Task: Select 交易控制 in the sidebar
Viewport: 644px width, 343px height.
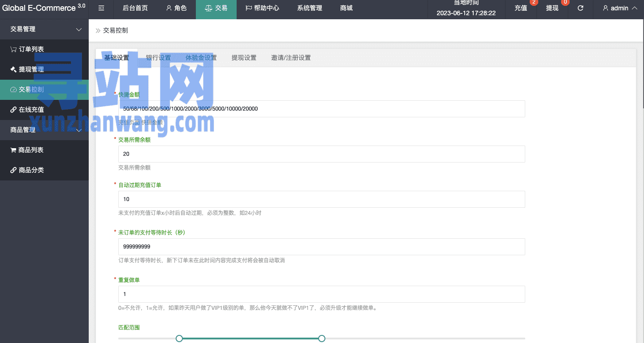Action: coord(31,90)
